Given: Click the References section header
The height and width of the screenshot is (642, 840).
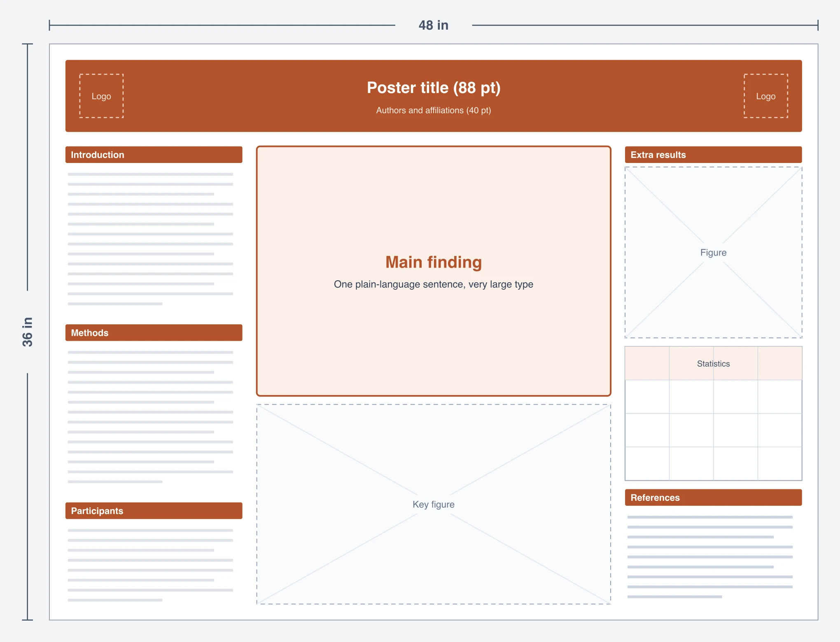Looking at the screenshot, I should coord(714,498).
